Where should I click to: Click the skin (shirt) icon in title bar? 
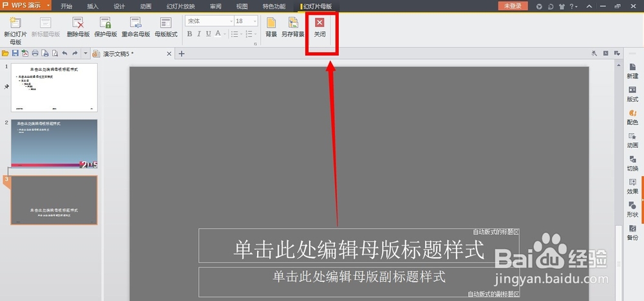click(562, 6)
